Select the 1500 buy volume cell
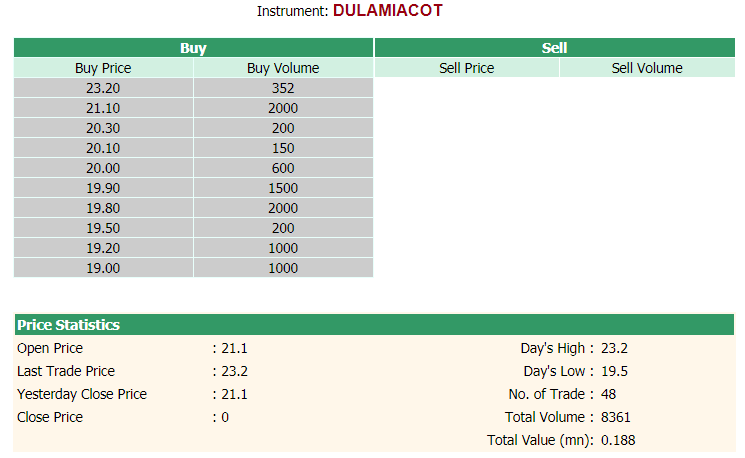The image size is (745, 458). click(283, 188)
